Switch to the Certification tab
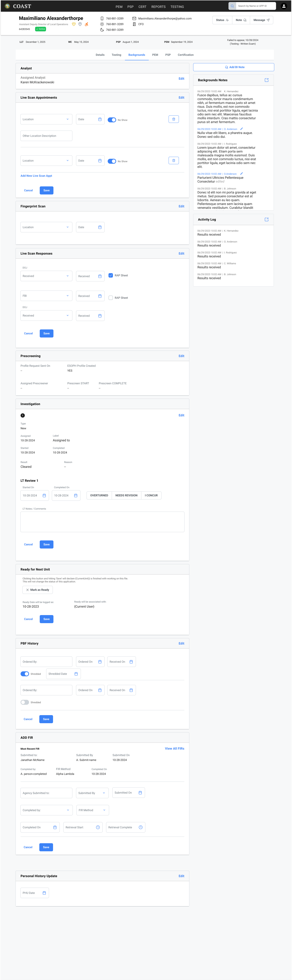Screen dimensions: 292x980 [186, 55]
